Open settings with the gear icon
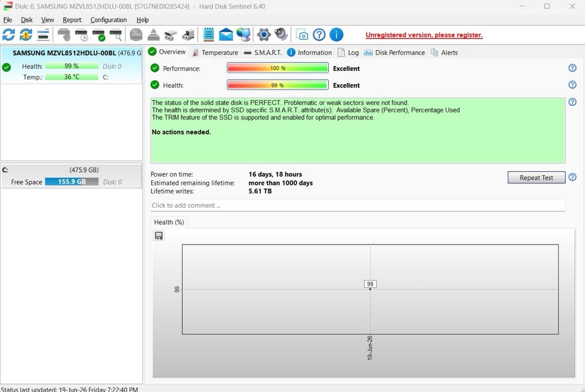 264,35
